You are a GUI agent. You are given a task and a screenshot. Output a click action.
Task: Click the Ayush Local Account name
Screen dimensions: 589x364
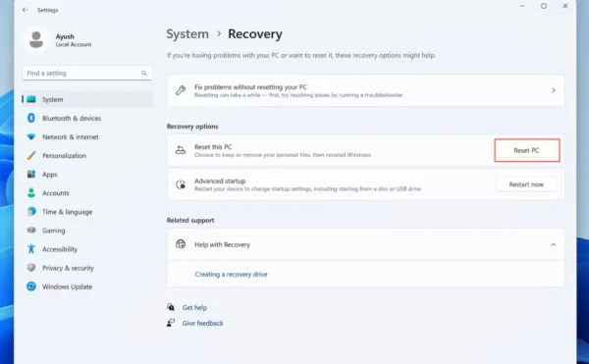[74, 40]
